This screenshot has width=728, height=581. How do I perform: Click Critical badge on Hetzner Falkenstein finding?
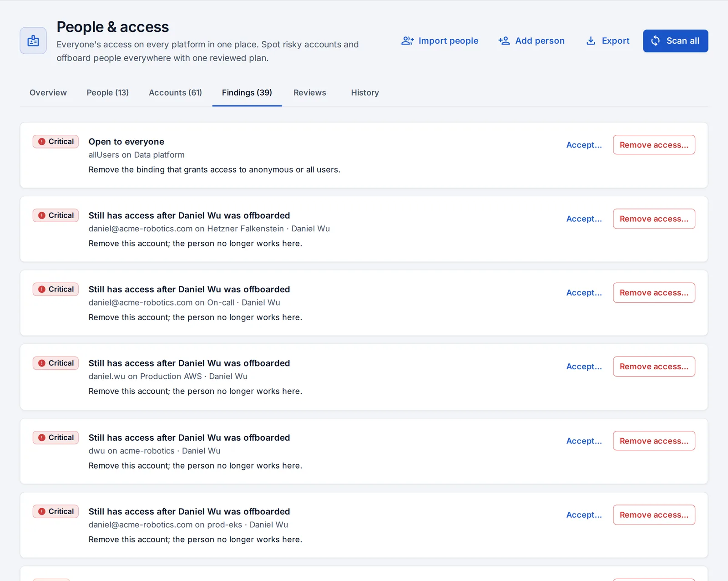(56, 215)
